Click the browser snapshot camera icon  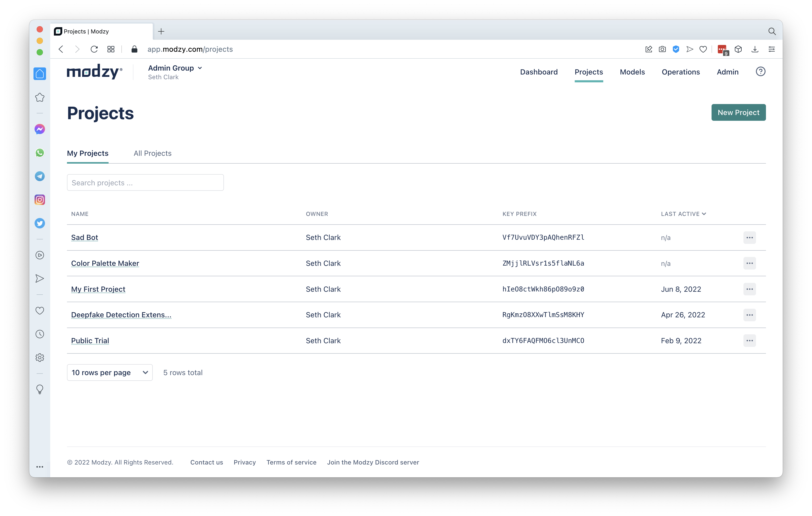pos(662,49)
